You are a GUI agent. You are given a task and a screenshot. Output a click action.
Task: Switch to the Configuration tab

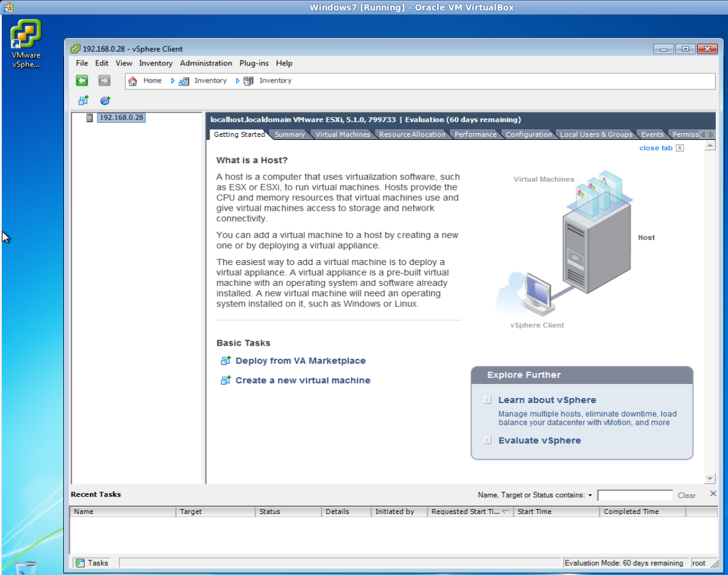(529, 134)
